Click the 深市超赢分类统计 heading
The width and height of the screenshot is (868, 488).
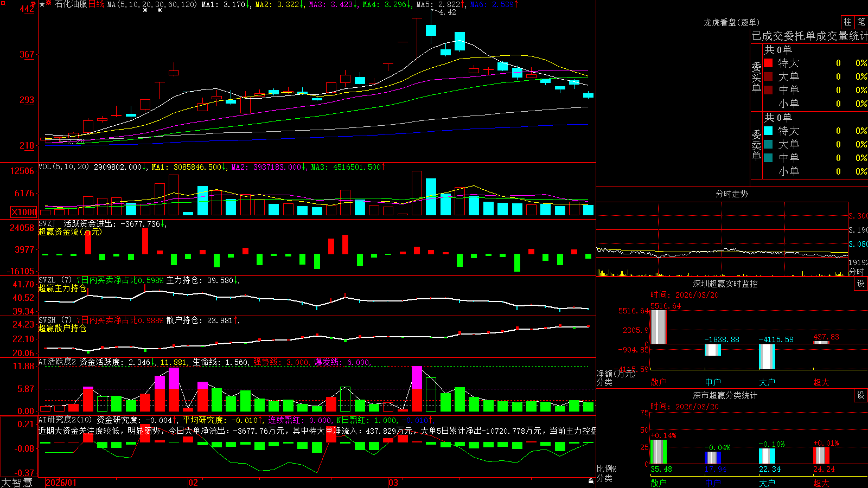click(725, 395)
